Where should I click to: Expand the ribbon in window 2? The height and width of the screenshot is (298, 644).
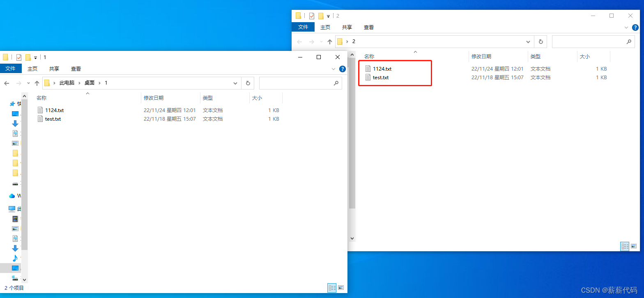[x=626, y=28]
